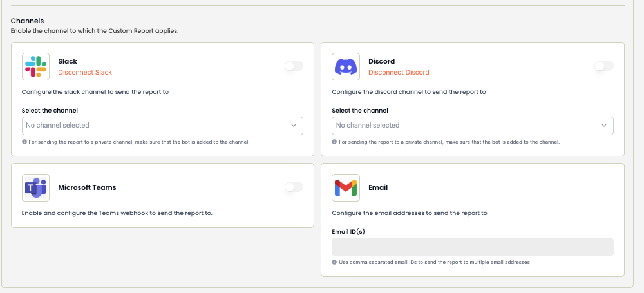644x293 pixels.
Task: Click the Email card title text
Action: tap(378, 187)
